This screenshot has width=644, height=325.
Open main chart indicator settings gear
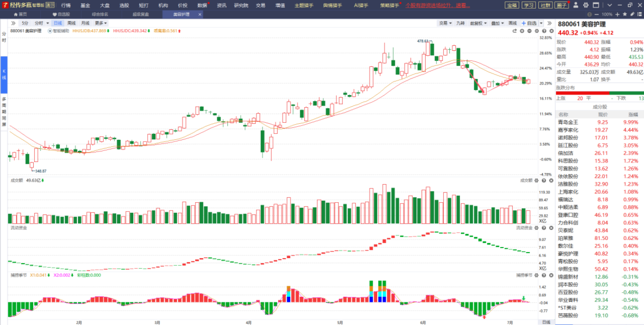click(x=537, y=31)
